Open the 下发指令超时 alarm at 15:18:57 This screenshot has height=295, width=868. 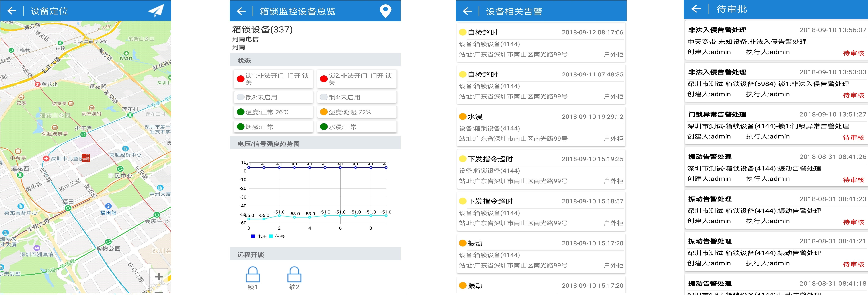(541, 211)
